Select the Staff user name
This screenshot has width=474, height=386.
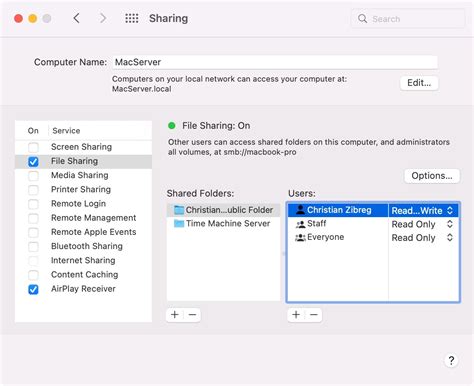317,224
